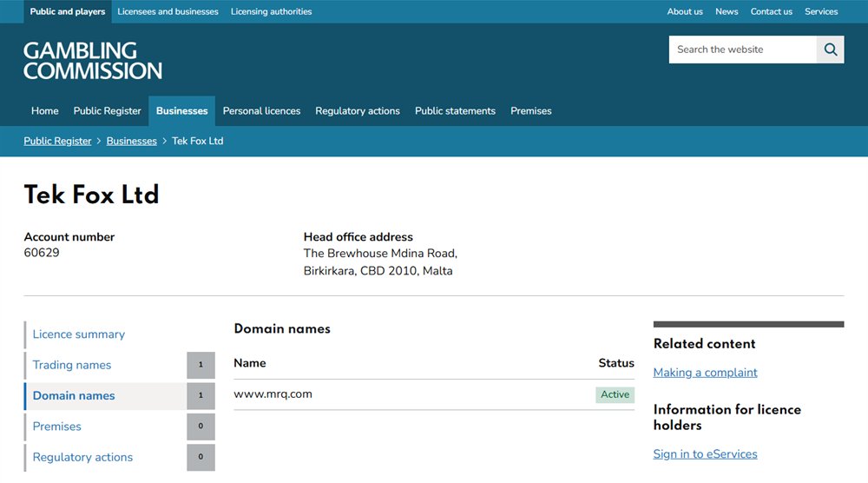Click the Birkirkara, CBD 2010, Malta address line
The width and height of the screenshot is (868, 483).
(378, 271)
